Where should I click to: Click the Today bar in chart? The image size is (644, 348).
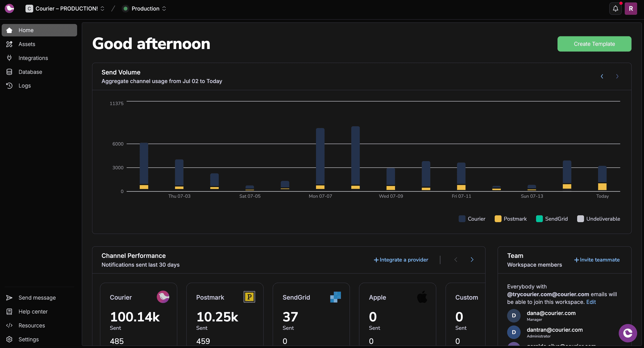(x=602, y=178)
